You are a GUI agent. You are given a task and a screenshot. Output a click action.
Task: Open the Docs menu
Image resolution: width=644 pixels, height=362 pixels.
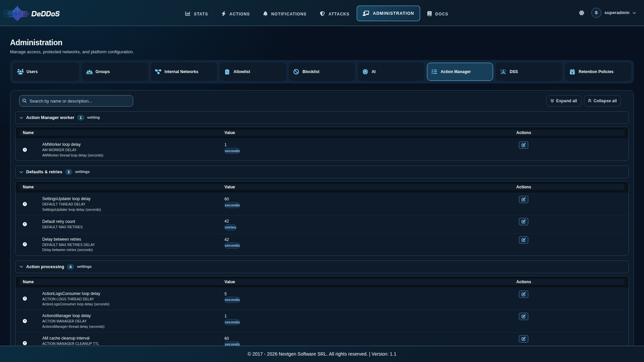[x=438, y=14]
